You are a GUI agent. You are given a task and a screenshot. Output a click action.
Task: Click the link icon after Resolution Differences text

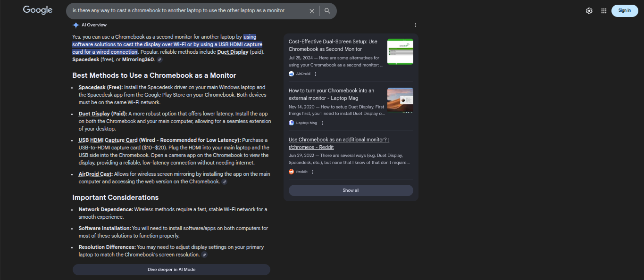click(204, 255)
